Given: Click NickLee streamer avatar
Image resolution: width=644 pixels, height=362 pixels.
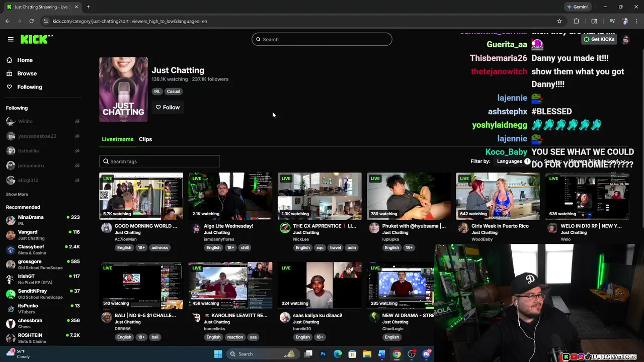Looking at the screenshot, I should [285, 228].
